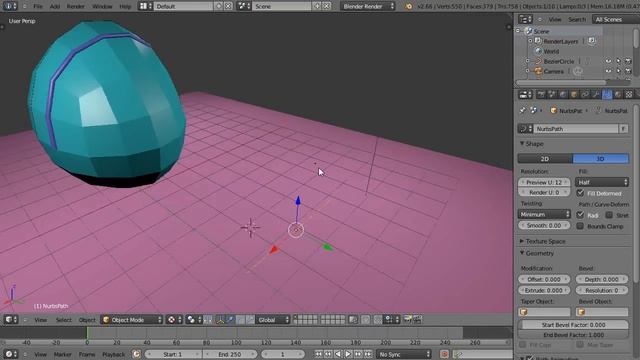Play the animation forward
640x360 pixels.
point(348,354)
